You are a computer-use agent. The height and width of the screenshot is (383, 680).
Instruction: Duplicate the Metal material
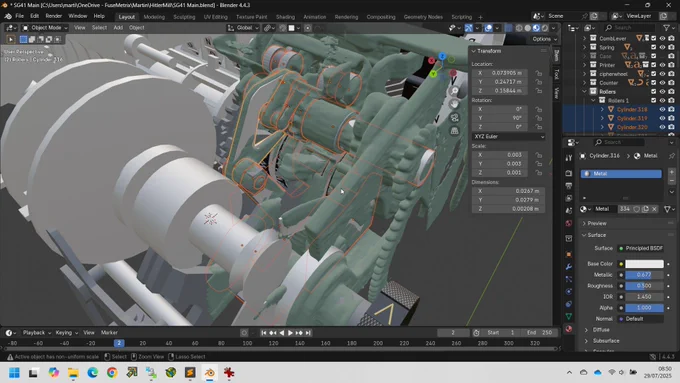[645, 209]
